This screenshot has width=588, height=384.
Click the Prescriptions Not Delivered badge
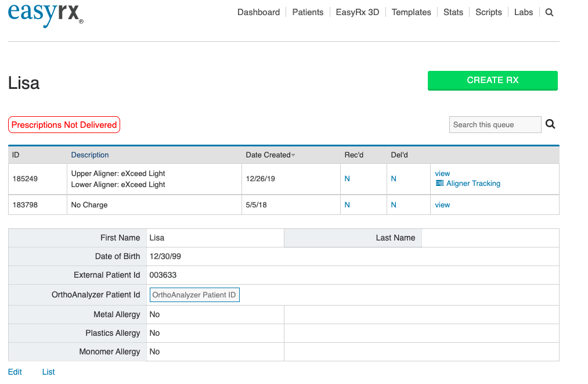coord(64,125)
